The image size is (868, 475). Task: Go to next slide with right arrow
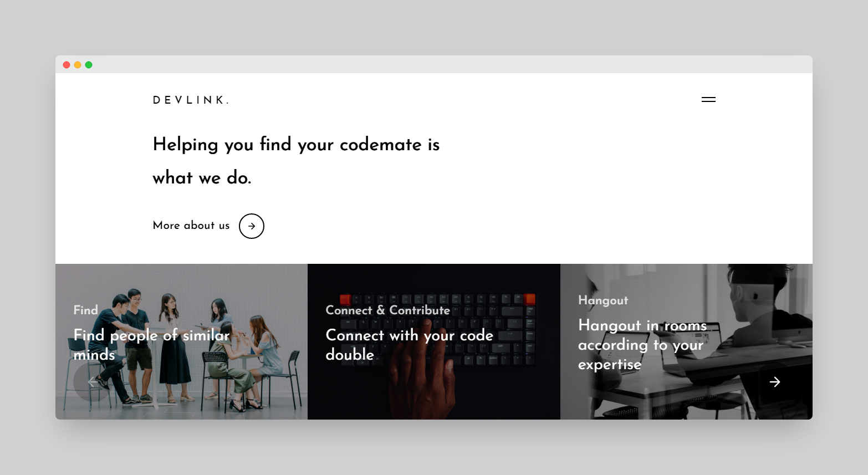pyautogui.click(x=775, y=382)
